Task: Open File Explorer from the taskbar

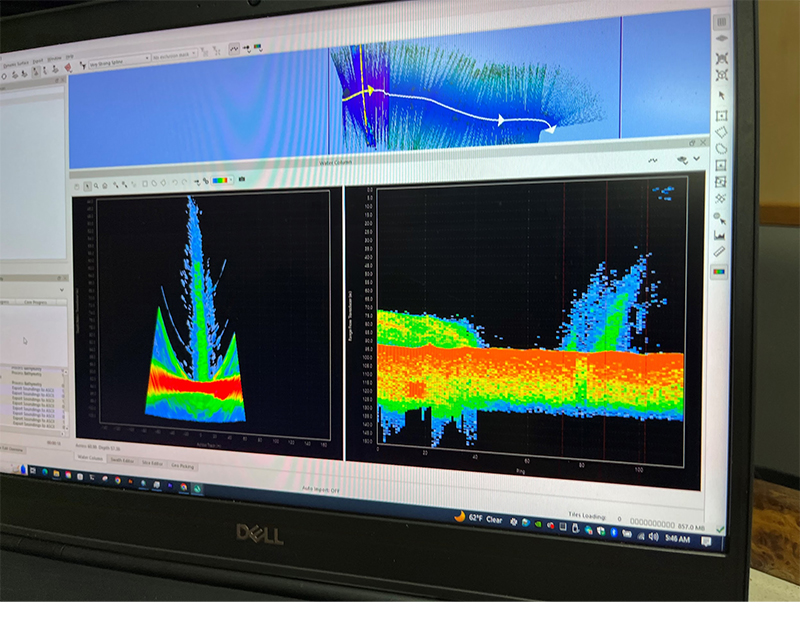Action: pyautogui.click(x=56, y=474)
